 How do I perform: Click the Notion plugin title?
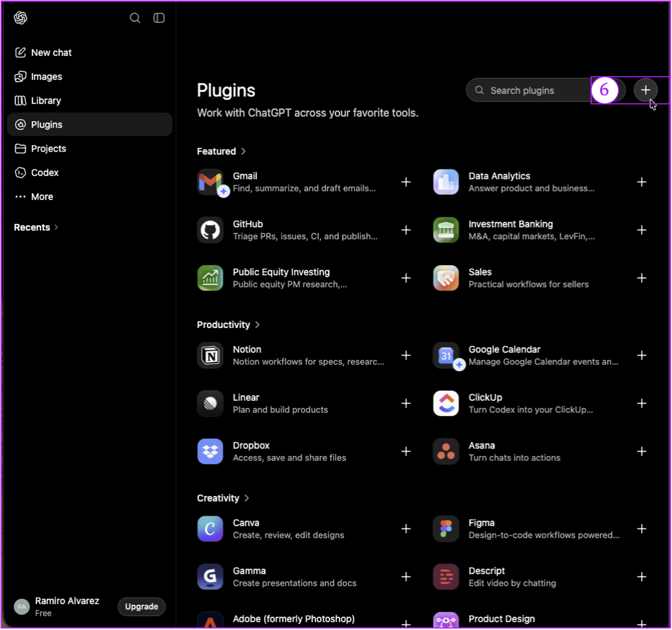click(247, 349)
